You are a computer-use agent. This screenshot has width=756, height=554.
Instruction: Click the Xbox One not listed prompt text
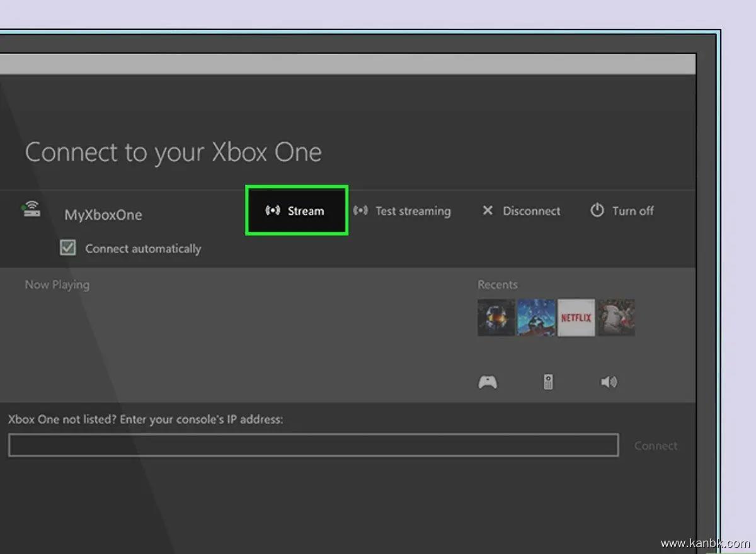146,419
